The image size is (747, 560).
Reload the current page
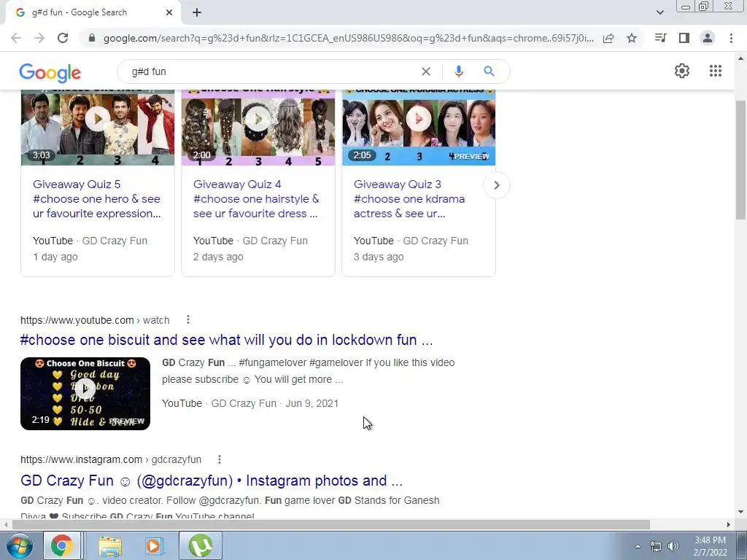[x=63, y=38]
